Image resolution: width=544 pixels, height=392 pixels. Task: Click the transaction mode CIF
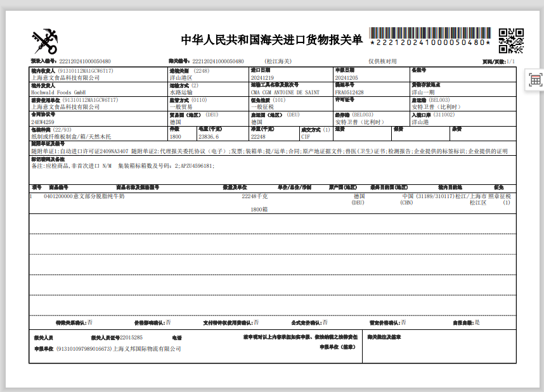tap(306, 137)
